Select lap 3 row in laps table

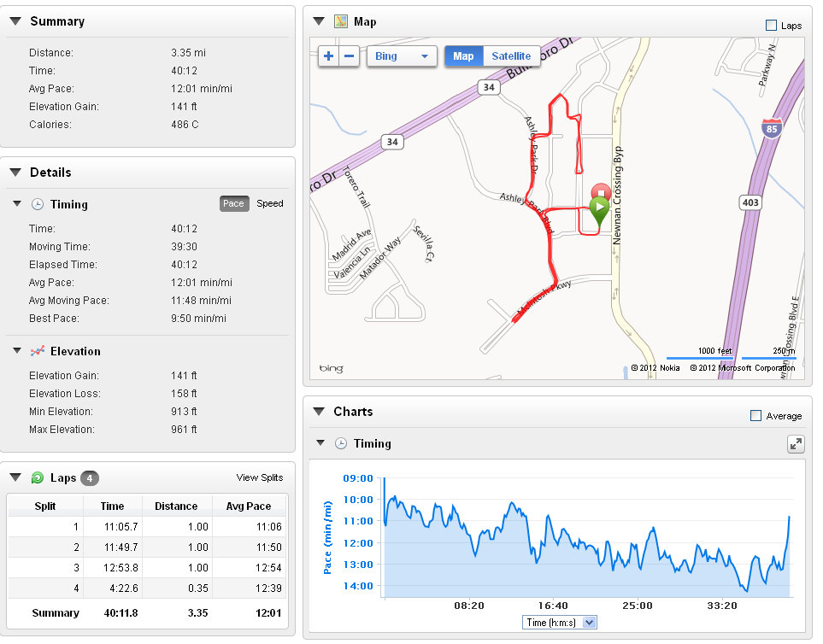[x=147, y=569]
